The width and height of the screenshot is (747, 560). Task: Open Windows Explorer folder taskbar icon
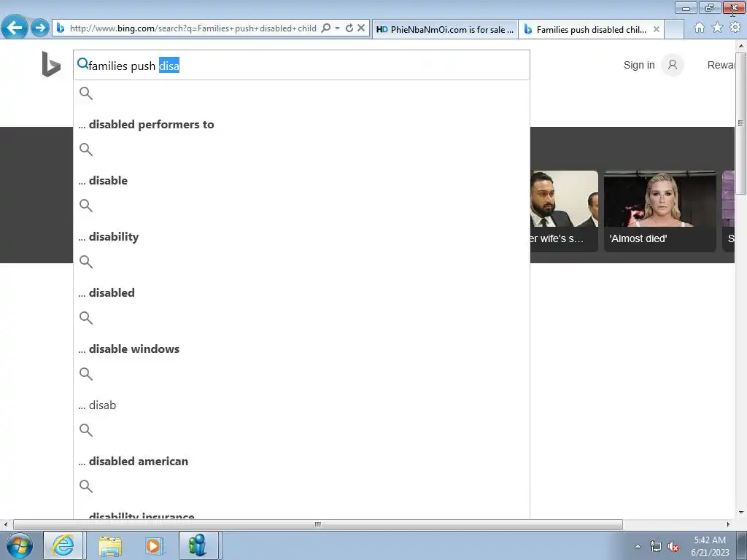click(x=110, y=545)
